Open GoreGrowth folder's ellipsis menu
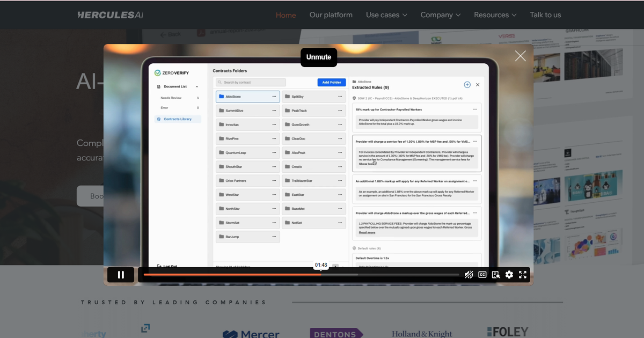 (x=340, y=124)
